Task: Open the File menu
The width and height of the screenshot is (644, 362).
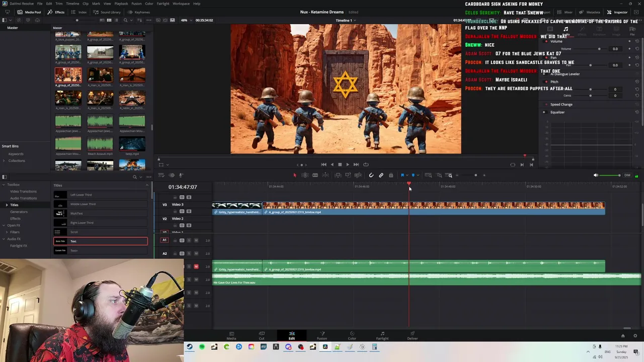Action: [40, 4]
